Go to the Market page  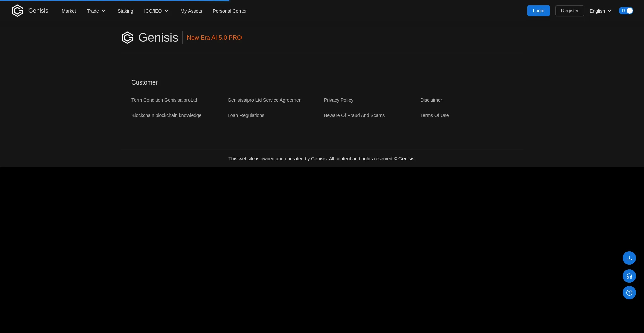pyautogui.click(x=69, y=11)
